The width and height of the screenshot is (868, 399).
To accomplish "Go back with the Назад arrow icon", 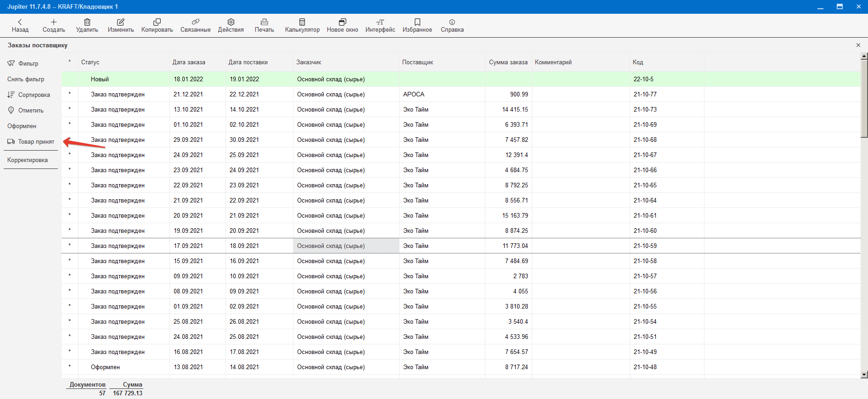I will 20,22.
